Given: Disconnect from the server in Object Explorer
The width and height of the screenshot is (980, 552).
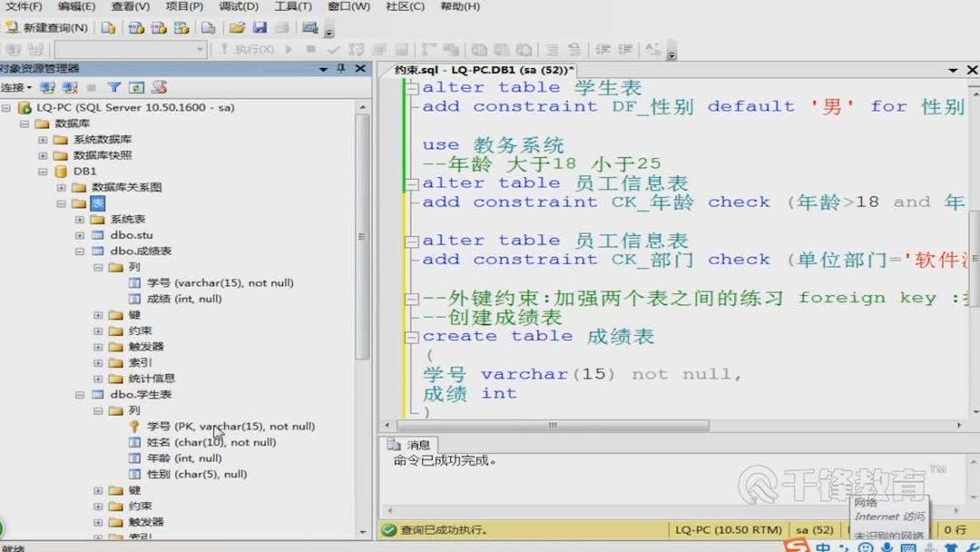Looking at the screenshot, I should tap(71, 87).
